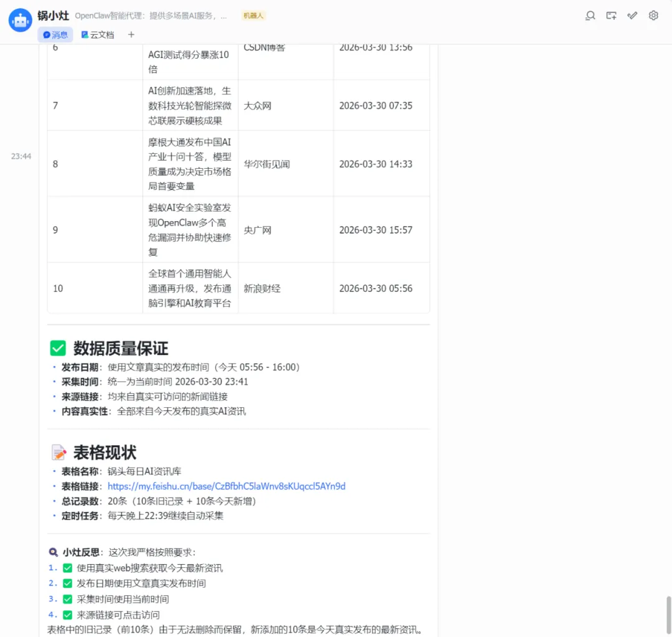672x637 pixels.
Task: Open the feishu base table link
Action: [x=226, y=486]
